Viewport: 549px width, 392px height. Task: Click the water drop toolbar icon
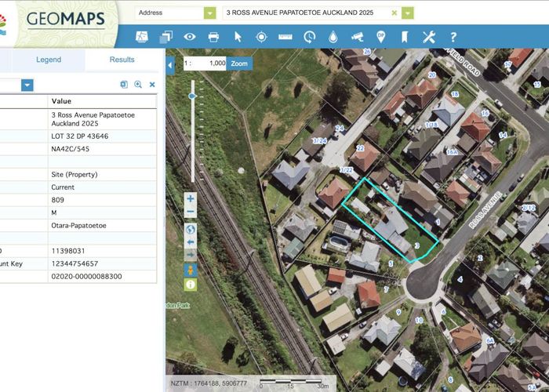coord(333,37)
